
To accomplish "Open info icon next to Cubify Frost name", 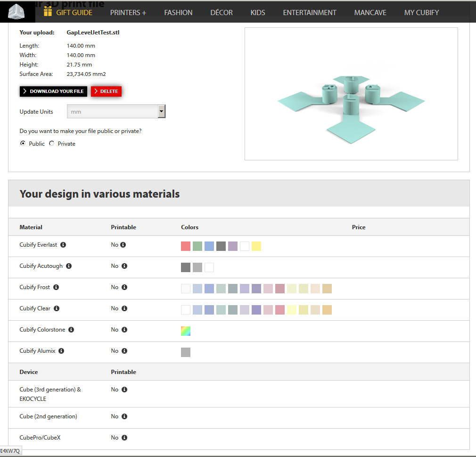I will click(x=56, y=287).
